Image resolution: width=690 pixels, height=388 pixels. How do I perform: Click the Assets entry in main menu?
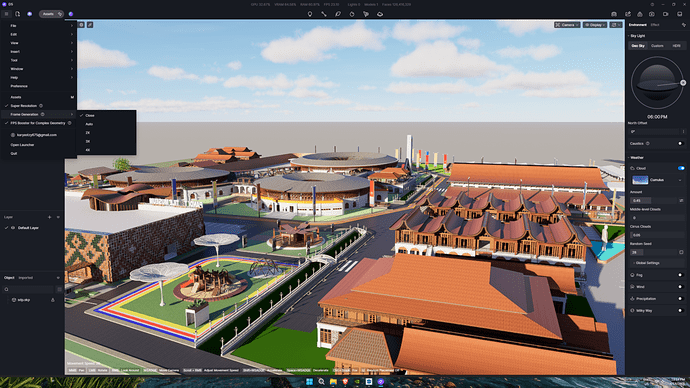click(39, 97)
